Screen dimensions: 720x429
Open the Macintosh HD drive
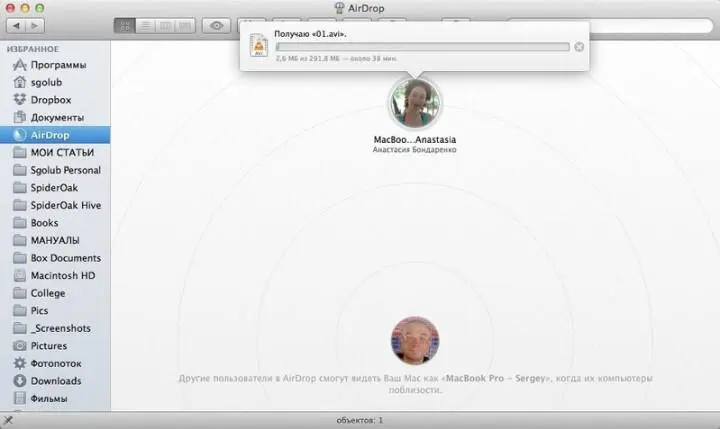tap(55, 276)
